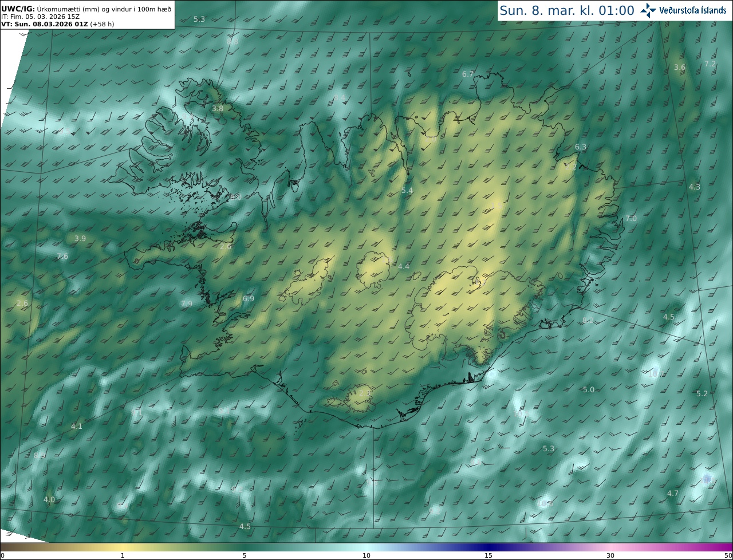Click the 6.9 value on the map

coord(248,298)
